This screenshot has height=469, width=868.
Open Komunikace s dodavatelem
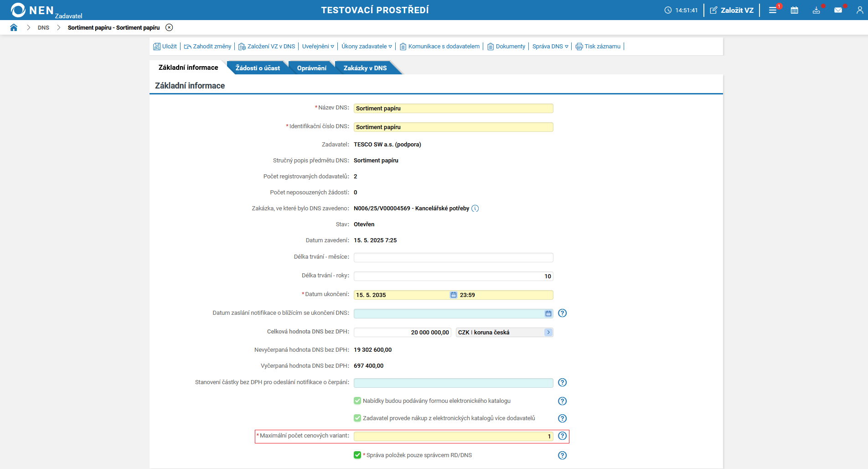coord(439,46)
